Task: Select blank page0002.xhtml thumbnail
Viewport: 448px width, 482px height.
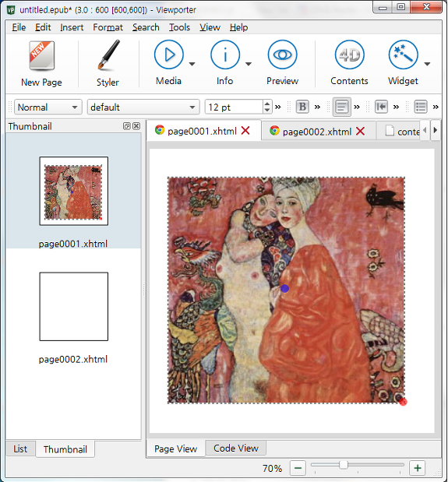Action: [x=74, y=307]
